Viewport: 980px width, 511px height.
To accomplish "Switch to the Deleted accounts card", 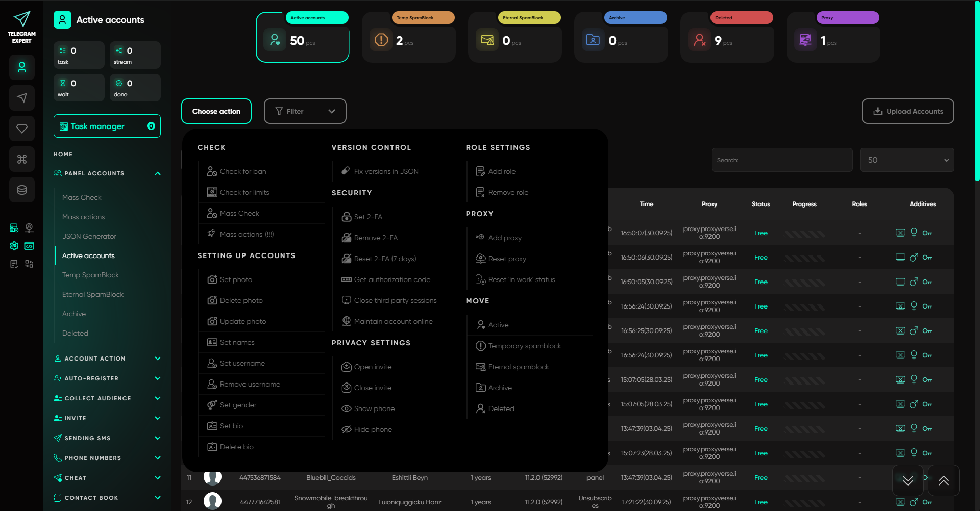I will 727,37.
